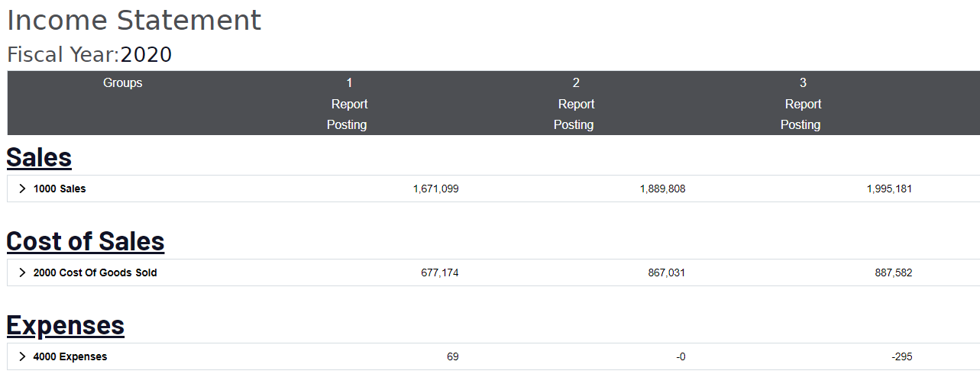Click the group 1 column header

(349, 82)
